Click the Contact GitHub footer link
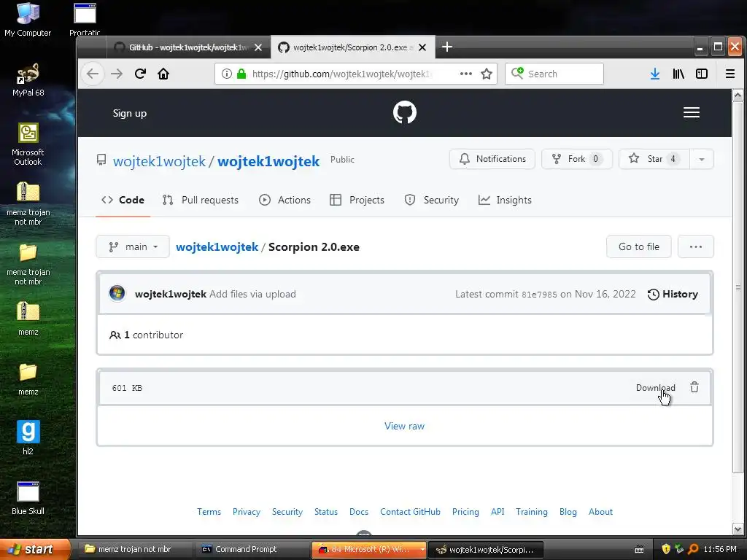The image size is (747, 560). (x=410, y=512)
